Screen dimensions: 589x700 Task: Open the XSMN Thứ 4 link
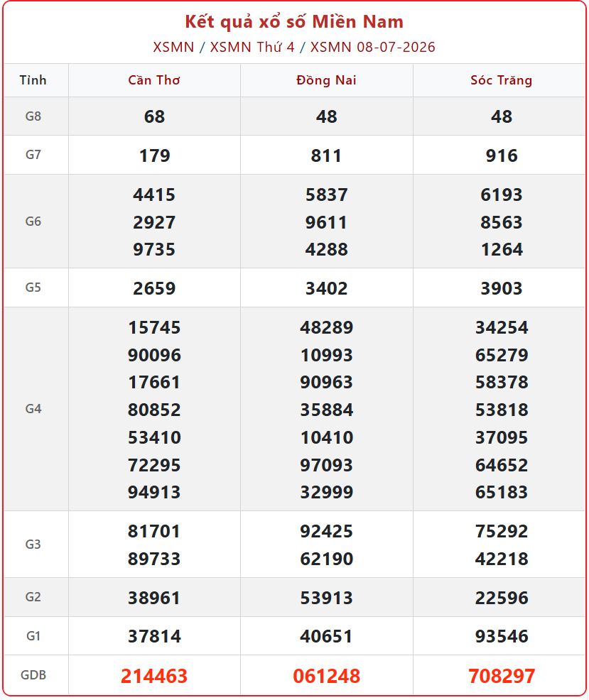pos(252,47)
